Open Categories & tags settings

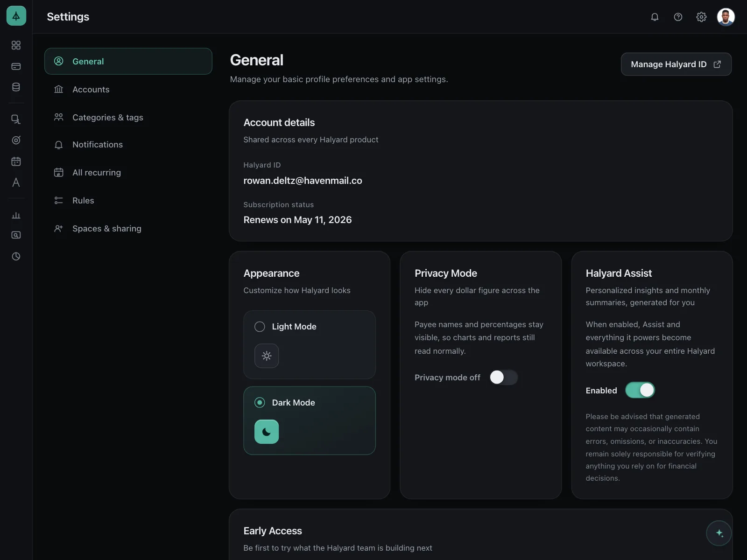[x=128, y=117]
